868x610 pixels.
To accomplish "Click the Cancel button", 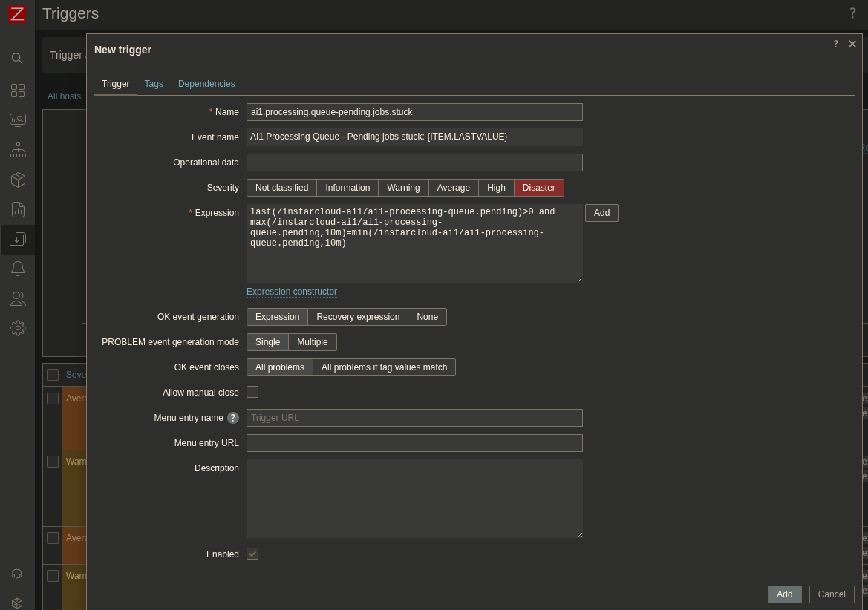I will [832, 594].
